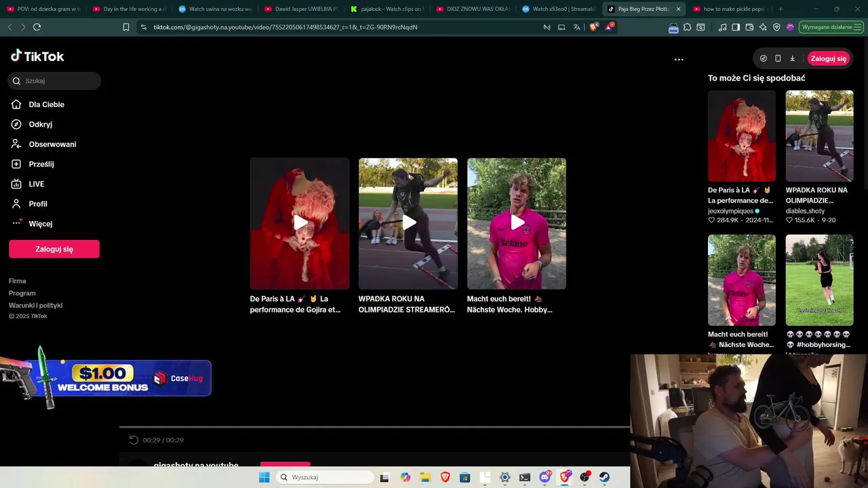Image resolution: width=868 pixels, height=488 pixels.
Task: Open File Explorer from the taskbar
Action: (425, 477)
